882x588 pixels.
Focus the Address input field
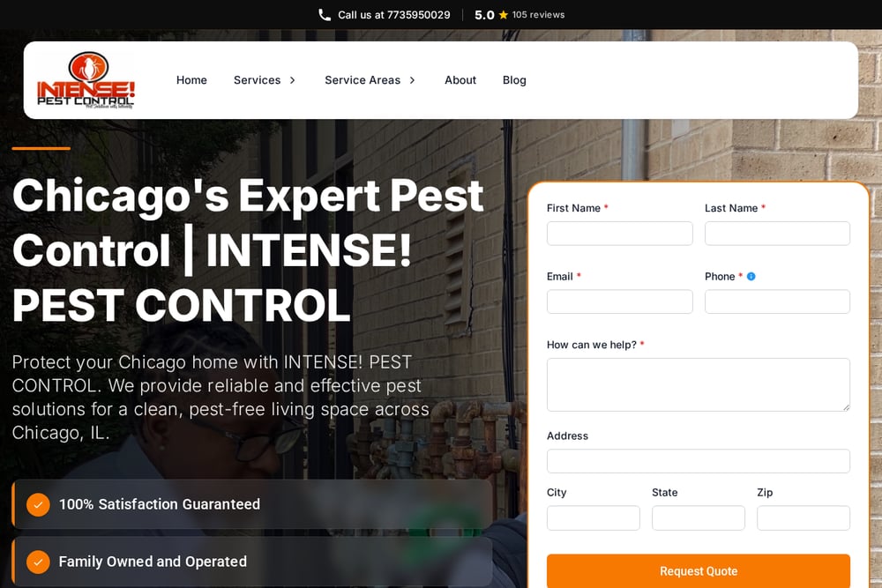point(698,461)
